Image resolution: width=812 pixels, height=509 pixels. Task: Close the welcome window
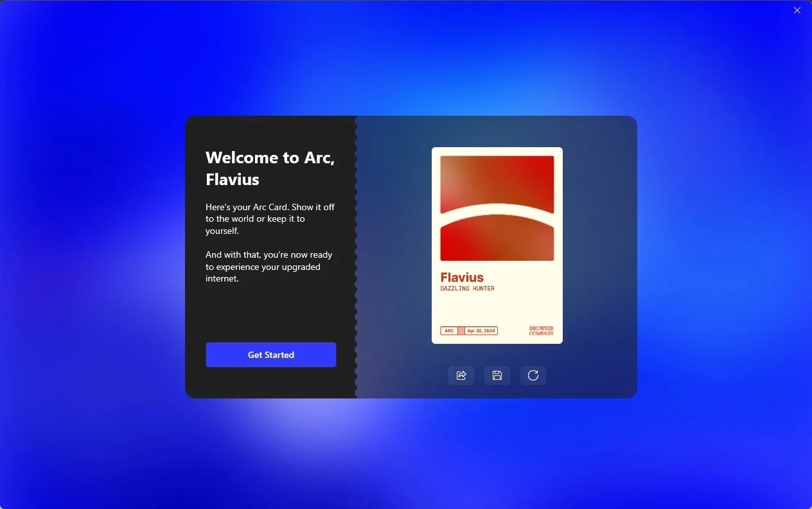pos(797,10)
